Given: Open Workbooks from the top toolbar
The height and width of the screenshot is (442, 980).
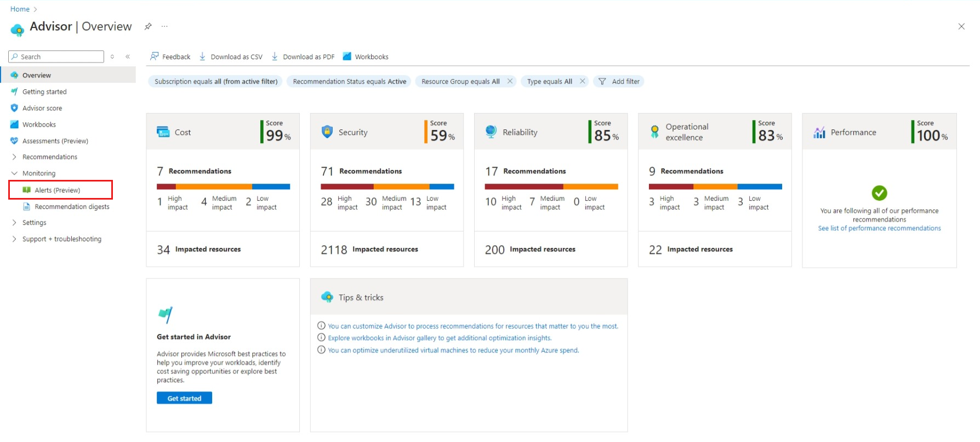Looking at the screenshot, I should 366,56.
